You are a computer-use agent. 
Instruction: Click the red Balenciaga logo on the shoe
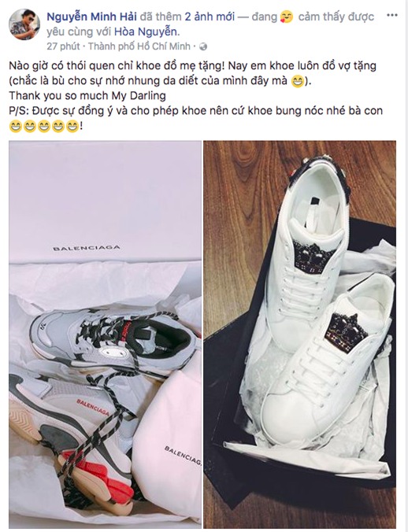(x=93, y=408)
